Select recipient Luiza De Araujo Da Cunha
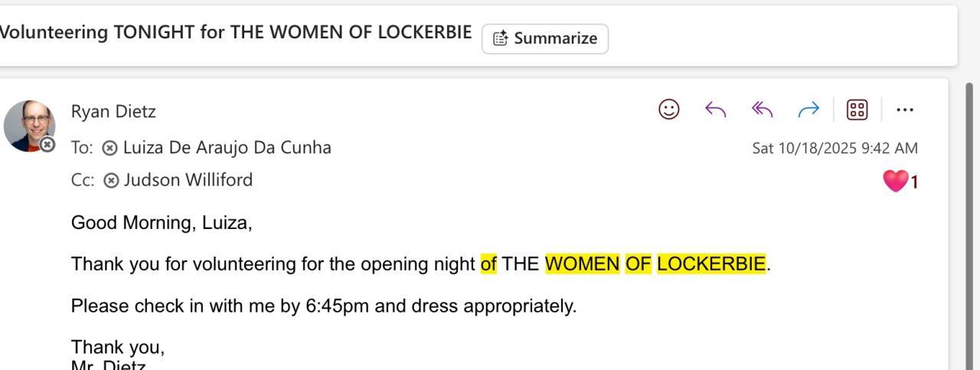 [227, 147]
